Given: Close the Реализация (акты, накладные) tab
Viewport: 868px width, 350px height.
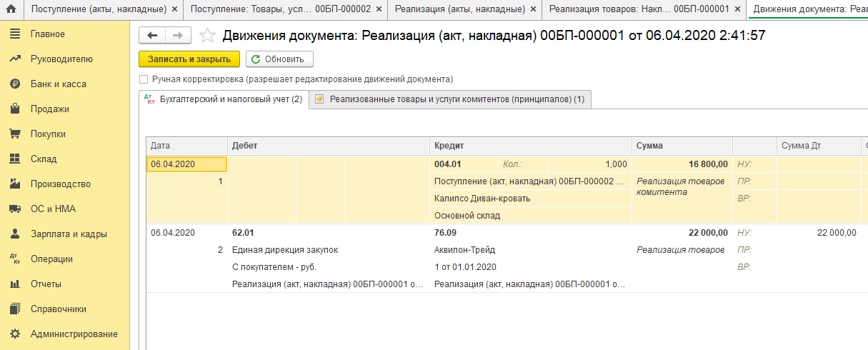Looking at the screenshot, I should [533, 9].
